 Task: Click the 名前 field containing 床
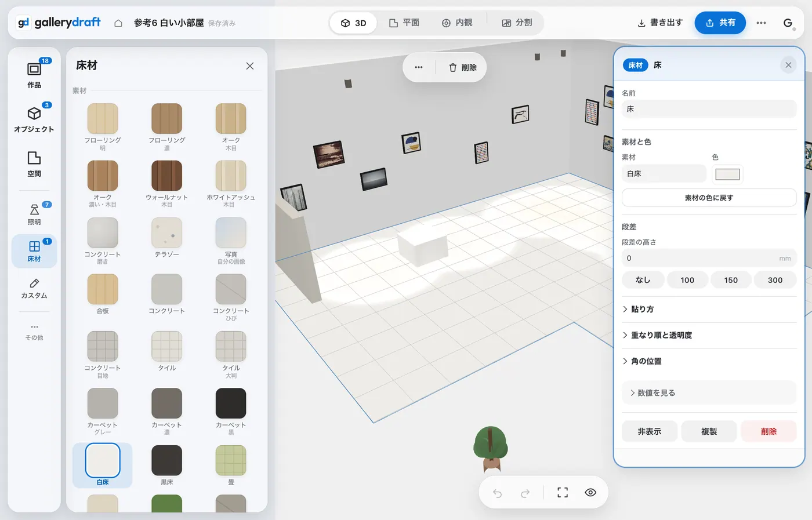[x=709, y=109]
